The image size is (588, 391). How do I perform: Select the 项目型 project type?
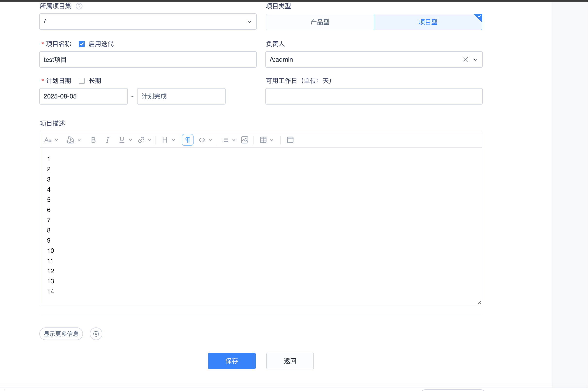(428, 22)
